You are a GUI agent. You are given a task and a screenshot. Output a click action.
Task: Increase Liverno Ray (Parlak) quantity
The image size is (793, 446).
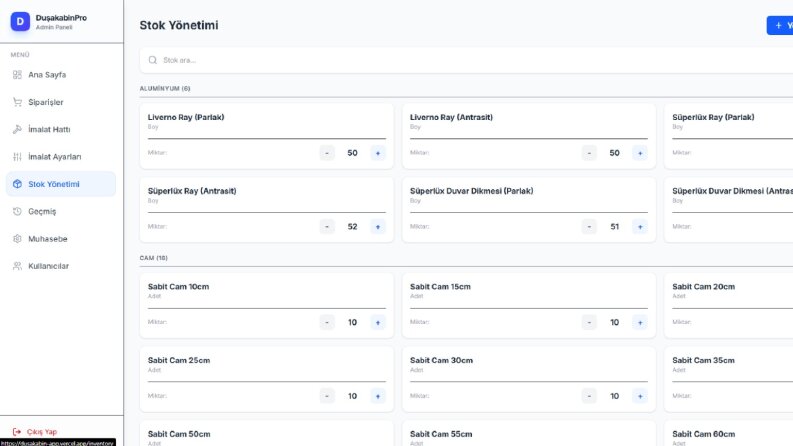[x=378, y=153]
